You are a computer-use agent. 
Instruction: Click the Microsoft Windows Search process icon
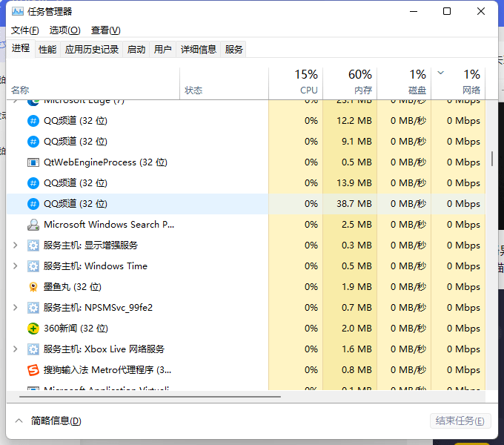[33, 224]
